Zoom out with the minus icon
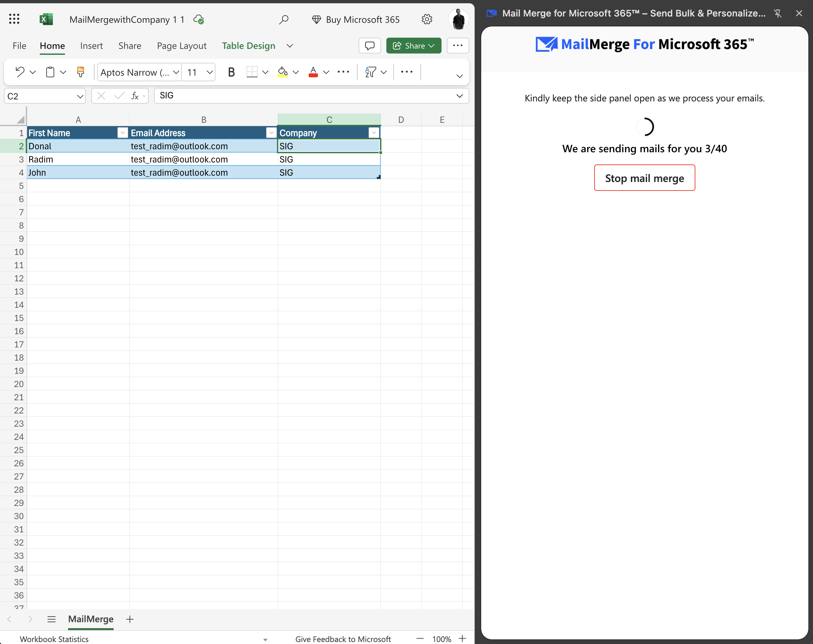Screen dimensions: 813x644 (420, 639)
